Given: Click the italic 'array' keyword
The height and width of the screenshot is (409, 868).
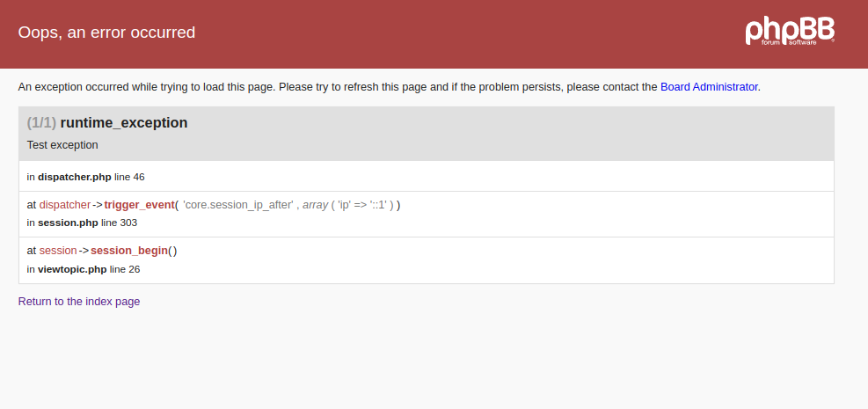Looking at the screenshot, I should (316, 205).
